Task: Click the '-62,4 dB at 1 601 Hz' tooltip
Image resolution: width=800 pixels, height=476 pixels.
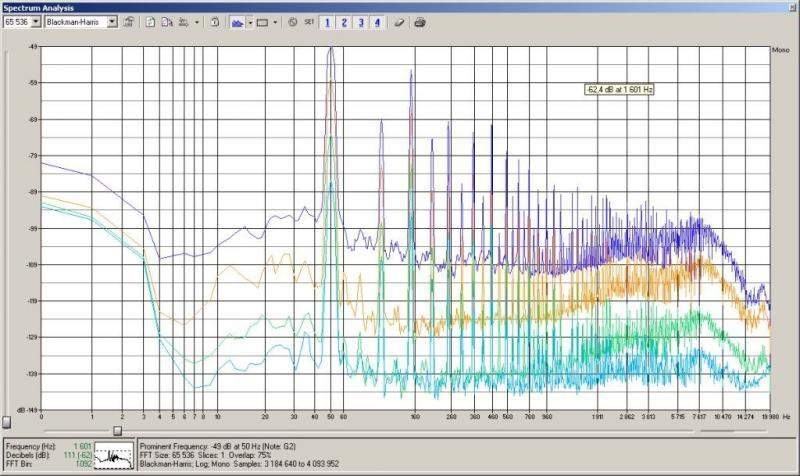Action: coord(619,89)
